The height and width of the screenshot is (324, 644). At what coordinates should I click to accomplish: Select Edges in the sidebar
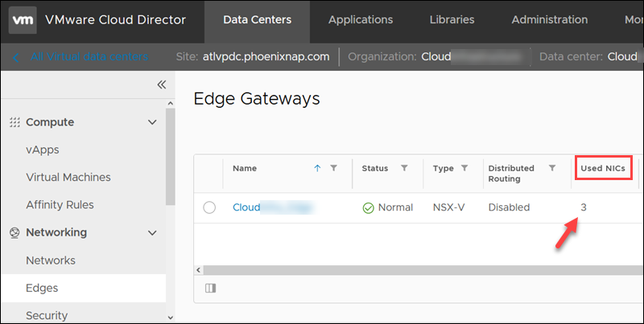[x=84, y=288]
